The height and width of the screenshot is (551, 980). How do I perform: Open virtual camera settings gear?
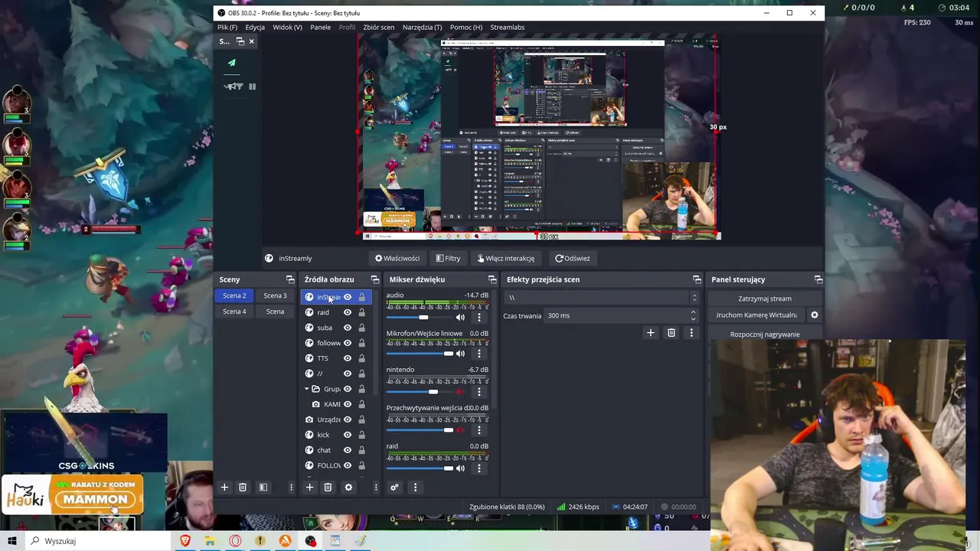click(815, 315)
